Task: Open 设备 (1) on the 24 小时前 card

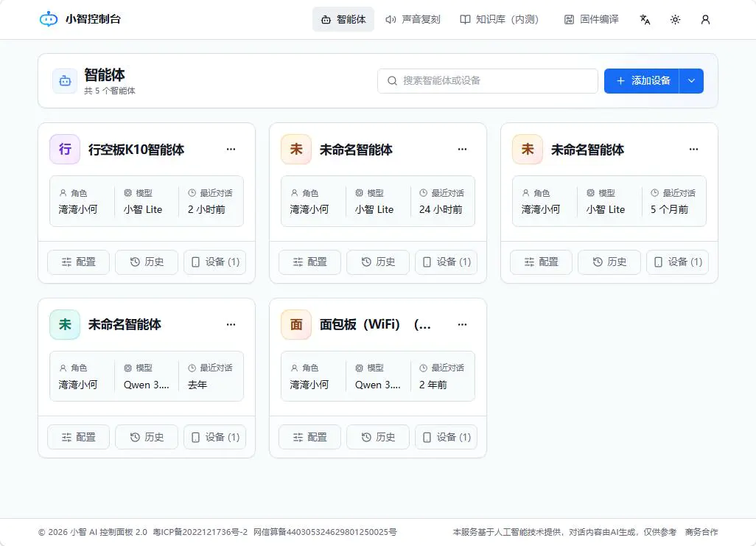Action: click(447, 262)
